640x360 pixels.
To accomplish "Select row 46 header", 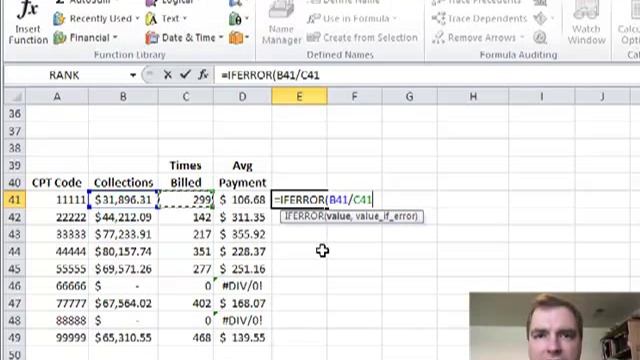I will tap(15, 286).
